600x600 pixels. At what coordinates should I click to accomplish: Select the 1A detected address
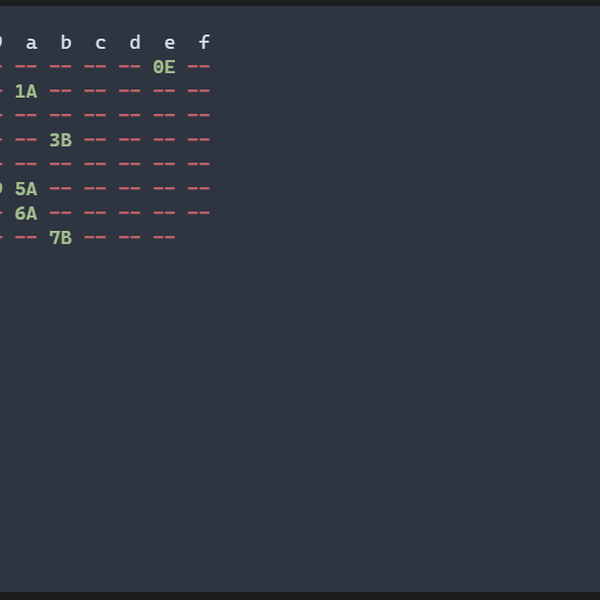pos(26,91)
